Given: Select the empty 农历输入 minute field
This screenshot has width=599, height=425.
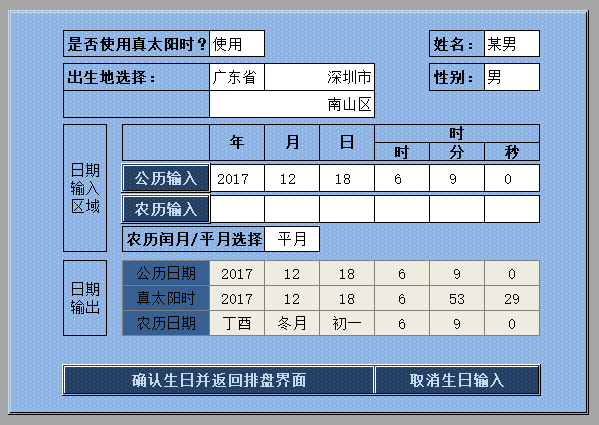Looking at the screenshot, I should tap(457, 209).
